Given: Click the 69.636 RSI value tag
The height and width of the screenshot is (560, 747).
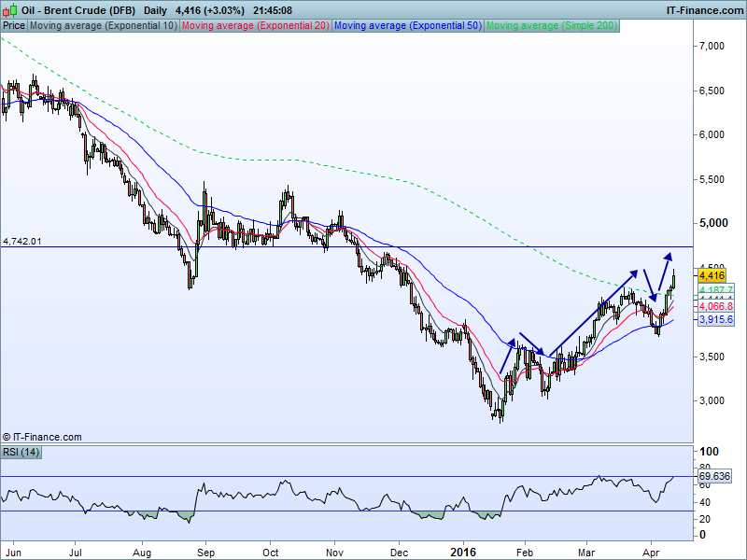Looking at the screenshot, I should coord(715,476).
